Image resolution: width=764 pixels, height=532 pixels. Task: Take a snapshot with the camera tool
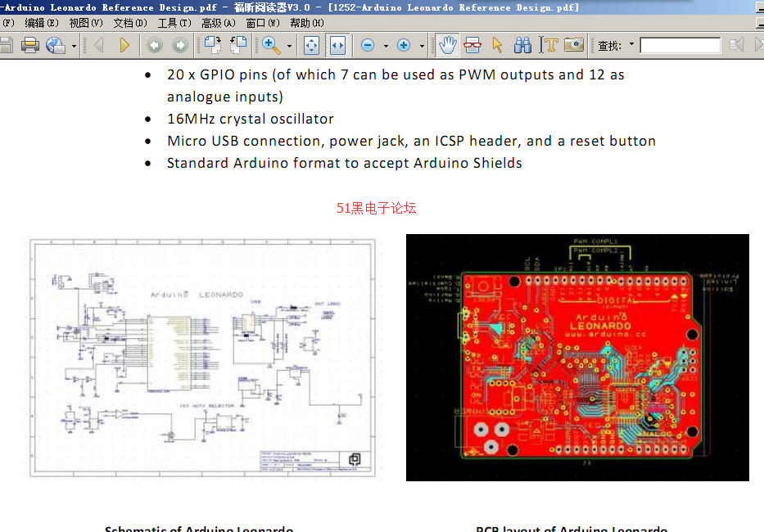(x=574, y=45)
